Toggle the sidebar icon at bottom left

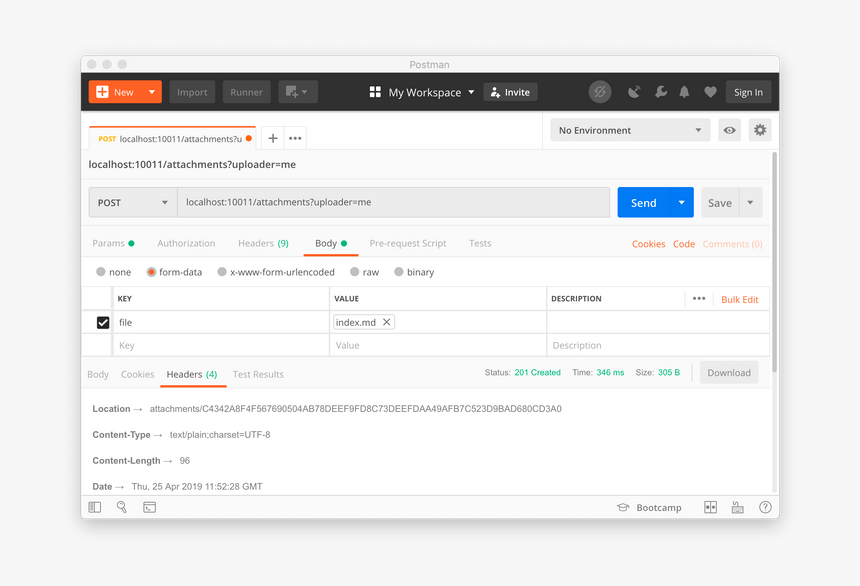(95, 507)
